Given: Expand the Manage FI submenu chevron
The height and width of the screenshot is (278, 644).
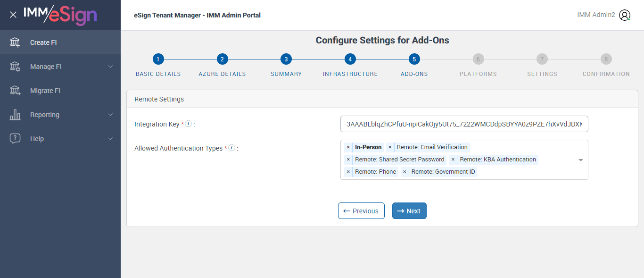Looking at the screenshot, I should [x=110, y=67].
